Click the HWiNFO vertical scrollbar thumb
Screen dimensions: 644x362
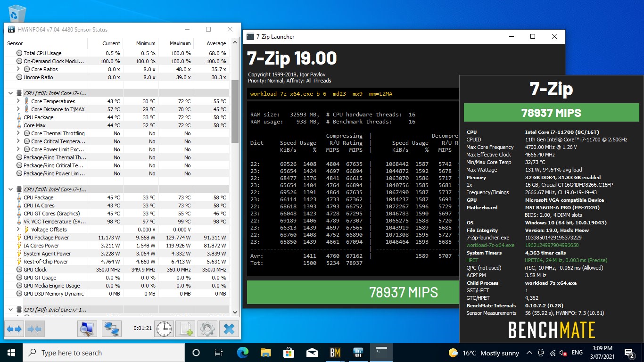235,111
